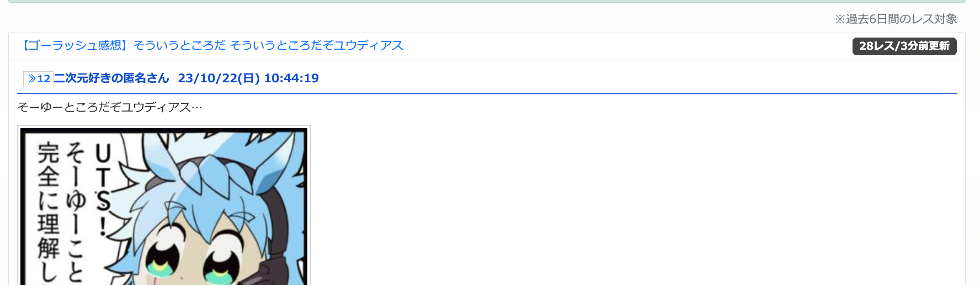Click poster name 二次元好きの匿名さん
The image size is (980, 285).
tap(111, 78)
